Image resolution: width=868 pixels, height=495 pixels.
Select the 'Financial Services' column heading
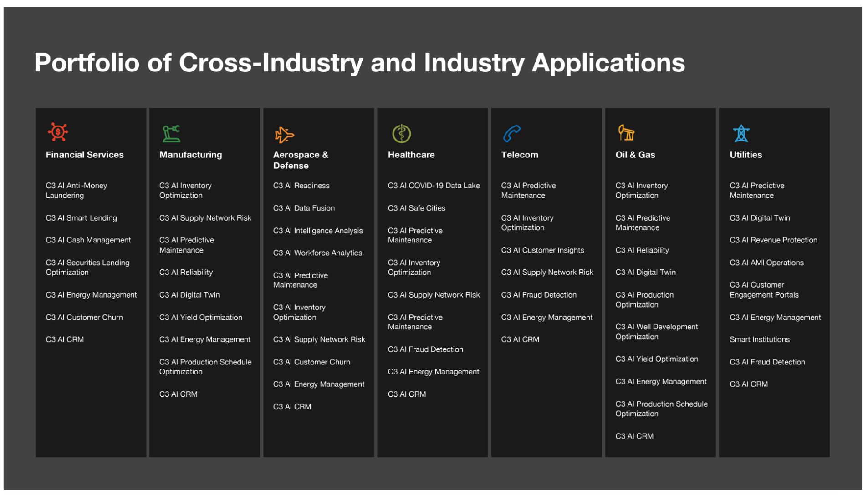pyautogui.click(x=85, y=155)
